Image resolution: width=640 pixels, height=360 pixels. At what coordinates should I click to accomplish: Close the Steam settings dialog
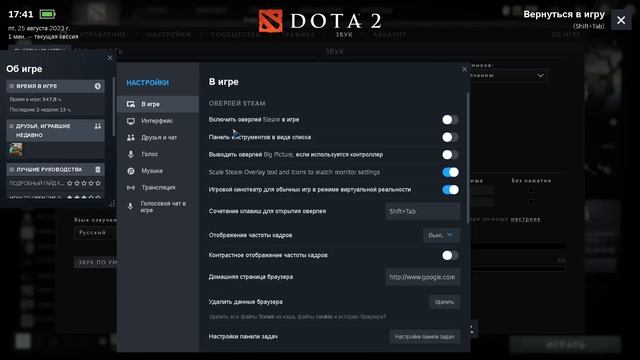[464, 69]
